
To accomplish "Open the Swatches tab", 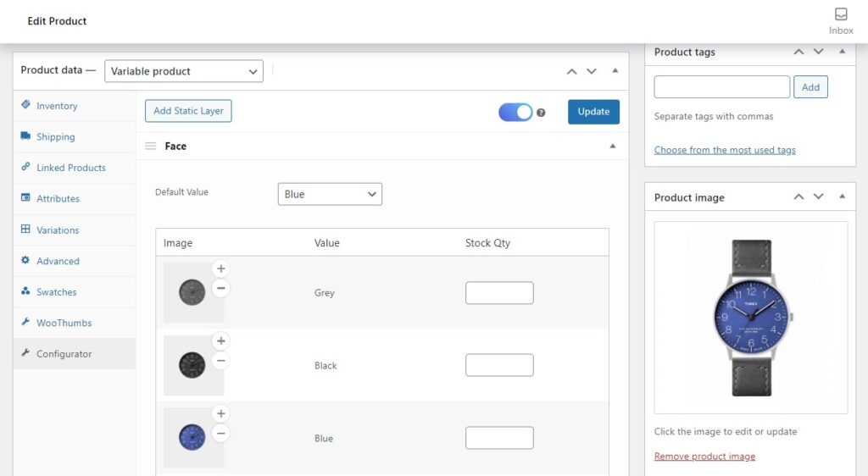I will [75, 292].
